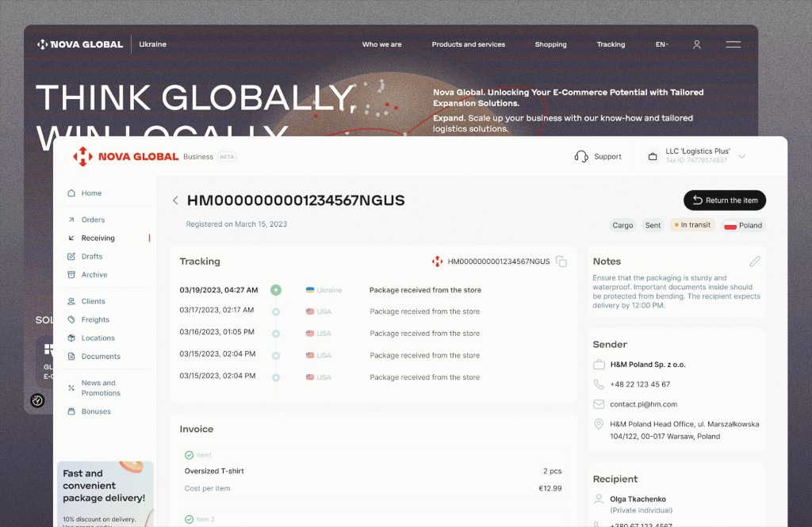Click the Orders arrow icon

pos(71,220)
